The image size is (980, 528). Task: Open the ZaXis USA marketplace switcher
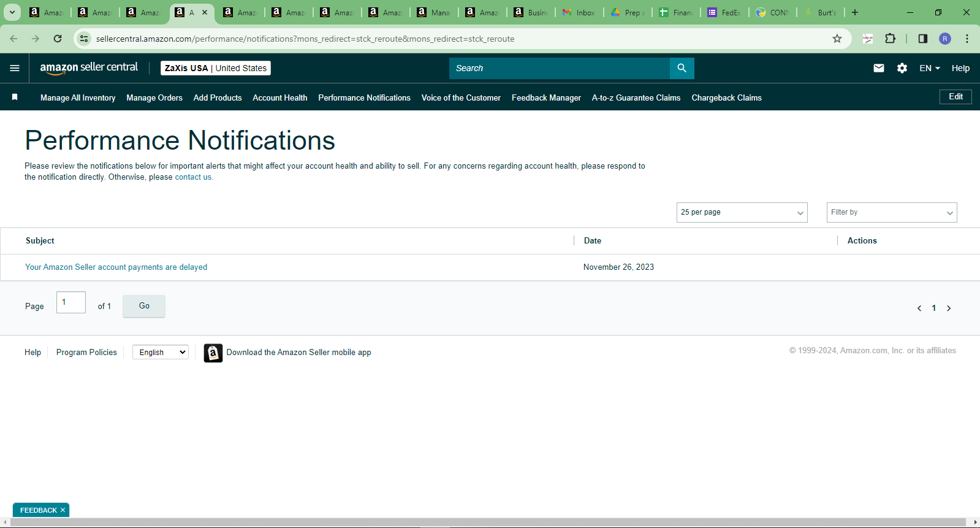click(x=216, y=68)
